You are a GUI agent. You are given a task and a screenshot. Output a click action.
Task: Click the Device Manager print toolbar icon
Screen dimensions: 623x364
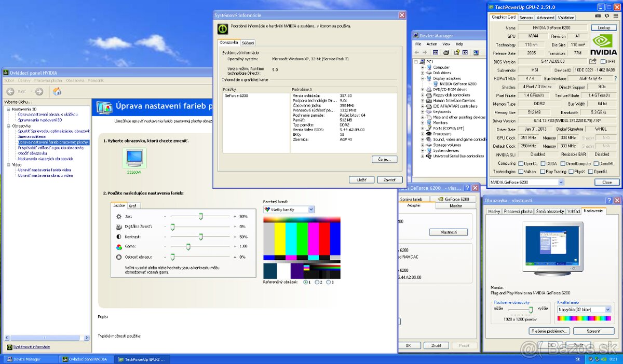(x=446, y=52)
